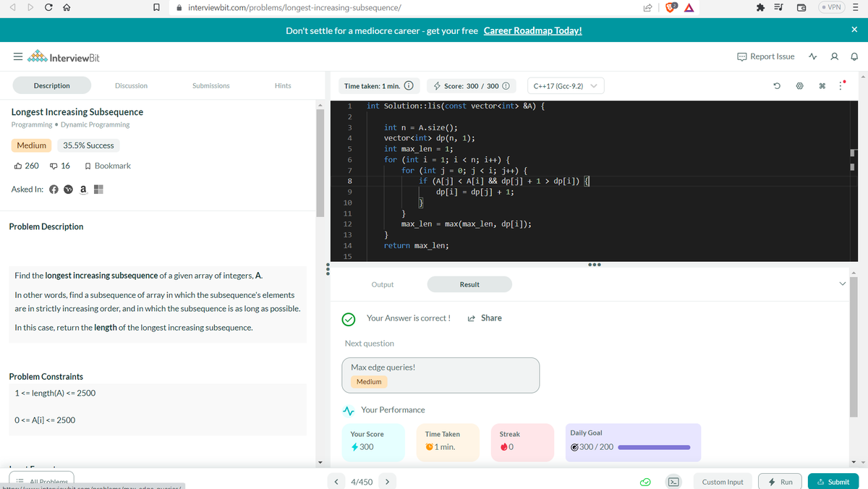This screenshot has height=489, width=868.
Task: Open the notifications bell
Action: [854, 56]
